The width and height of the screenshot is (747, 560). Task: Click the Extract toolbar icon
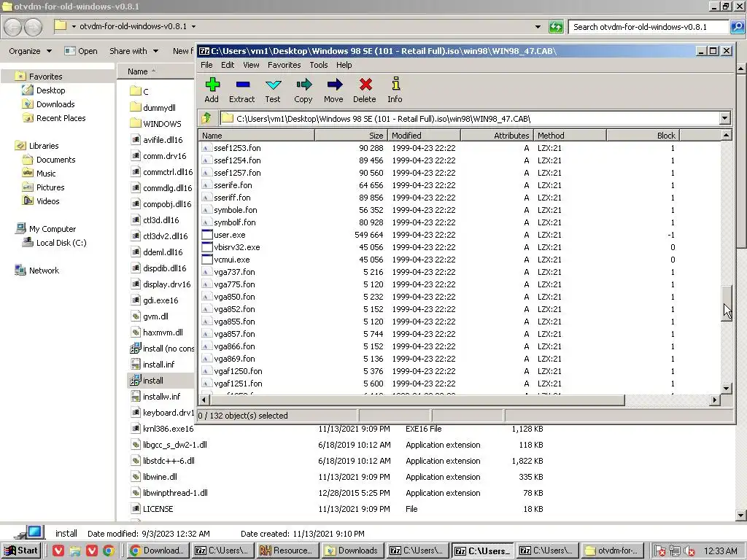242,90
